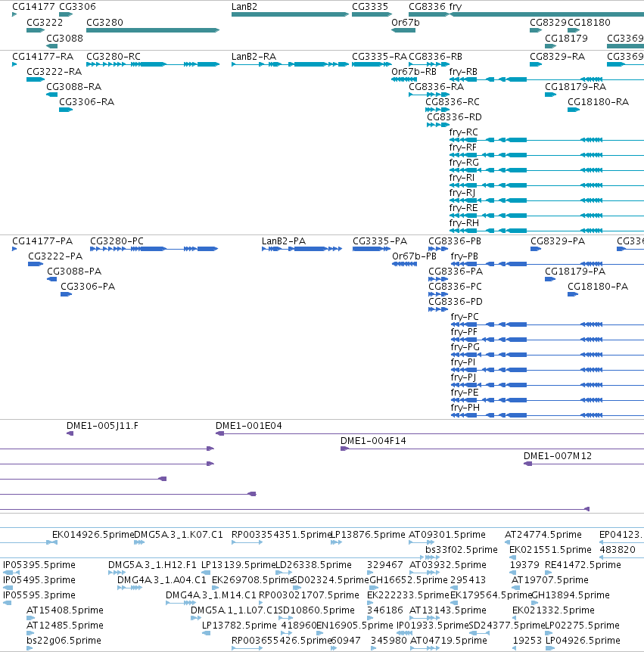Click the Or67b-RB transcript label
Viewport: 644px width, 652px height.
coord(414,72)
